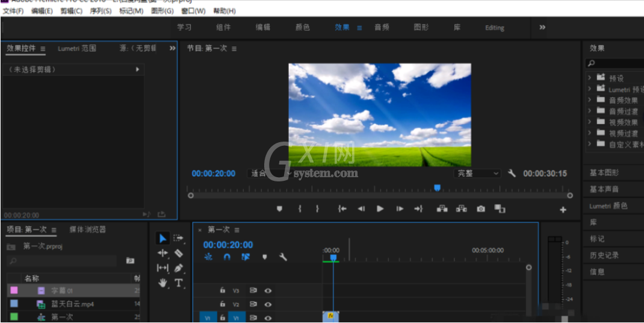
Task: Toggle lock on V2 track
Action: point(223,304)
